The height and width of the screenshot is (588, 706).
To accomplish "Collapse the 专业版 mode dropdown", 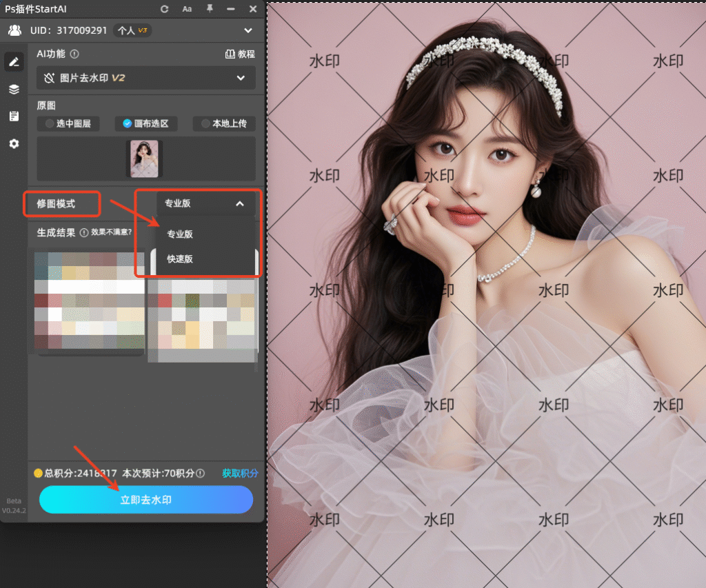I will pyautogui.click(x=206, y=203).
